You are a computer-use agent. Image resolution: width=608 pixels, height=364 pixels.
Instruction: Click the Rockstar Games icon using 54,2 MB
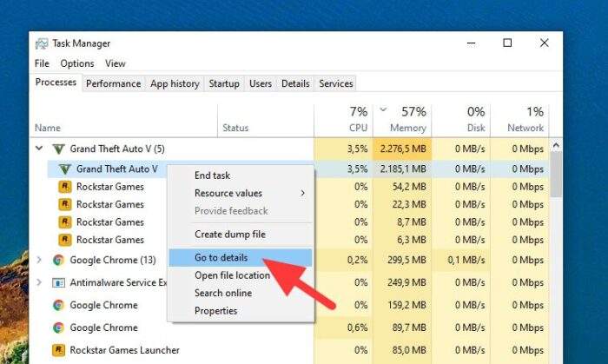click(65, 187)
